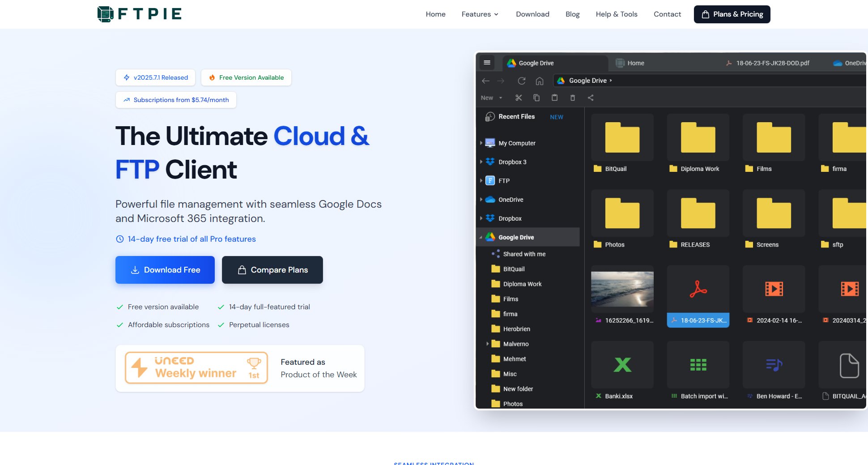Open the Features dropdown menu

tap(480, 14)
